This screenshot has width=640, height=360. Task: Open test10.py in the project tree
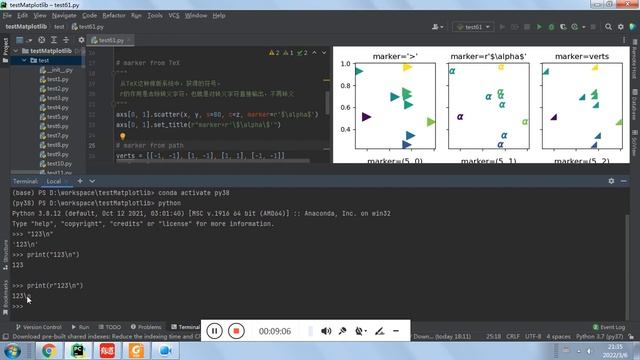coord(56,164)
